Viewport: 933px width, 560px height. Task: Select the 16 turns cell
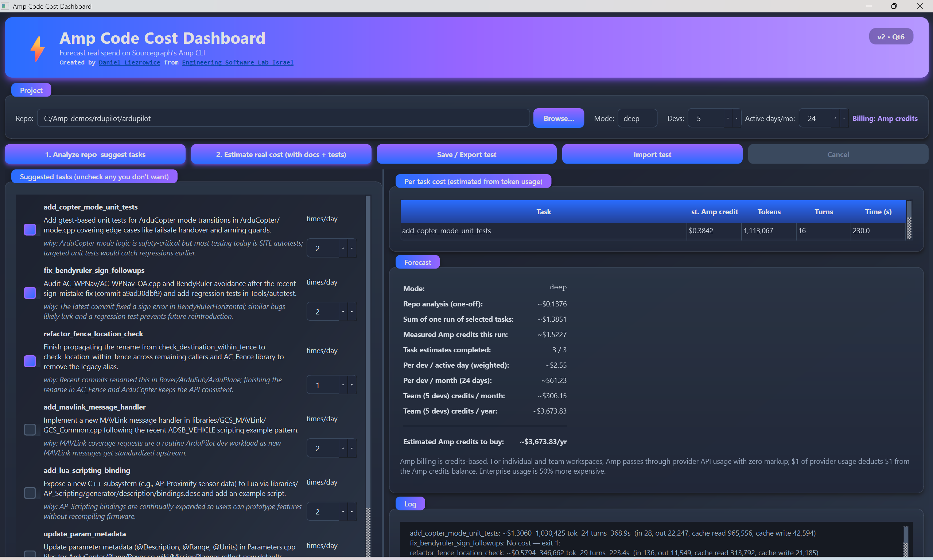tap(824, 231)
